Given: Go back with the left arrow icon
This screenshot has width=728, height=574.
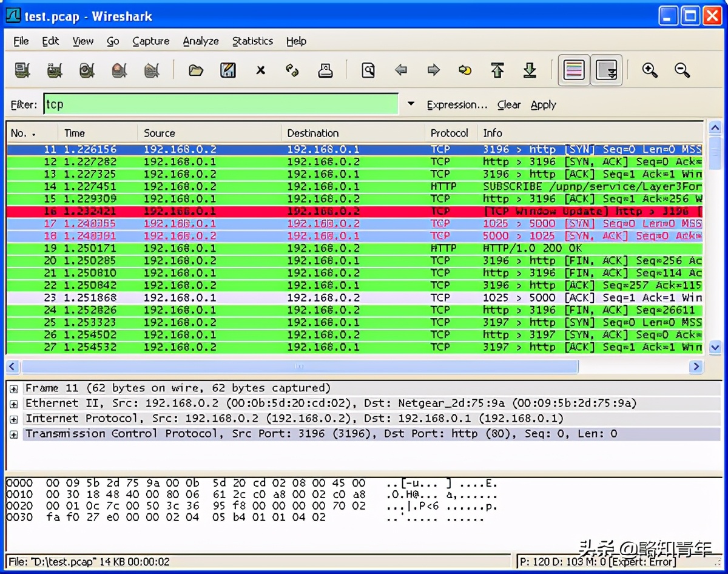Looking at the screenshot, I should [401, 70].
